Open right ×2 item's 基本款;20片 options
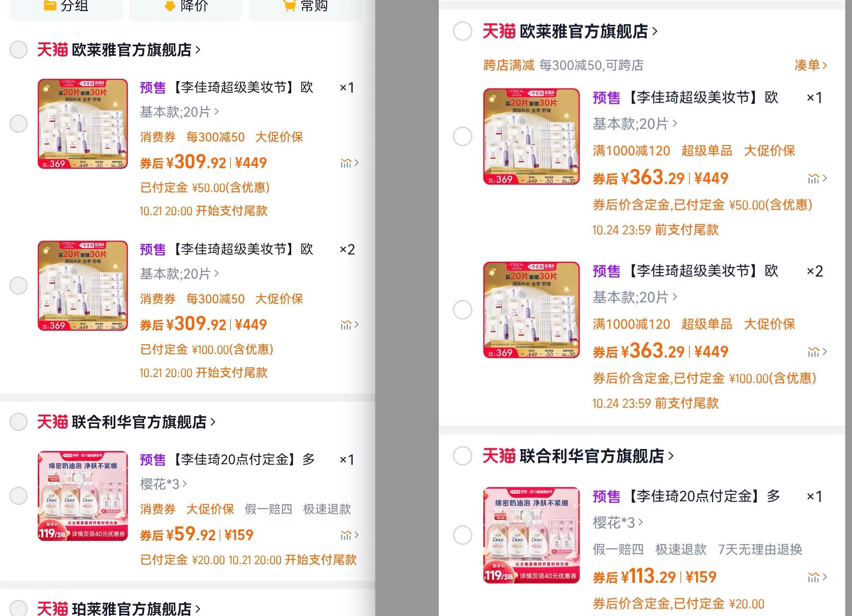The image size is (852, 616). (x=634, y=297)
